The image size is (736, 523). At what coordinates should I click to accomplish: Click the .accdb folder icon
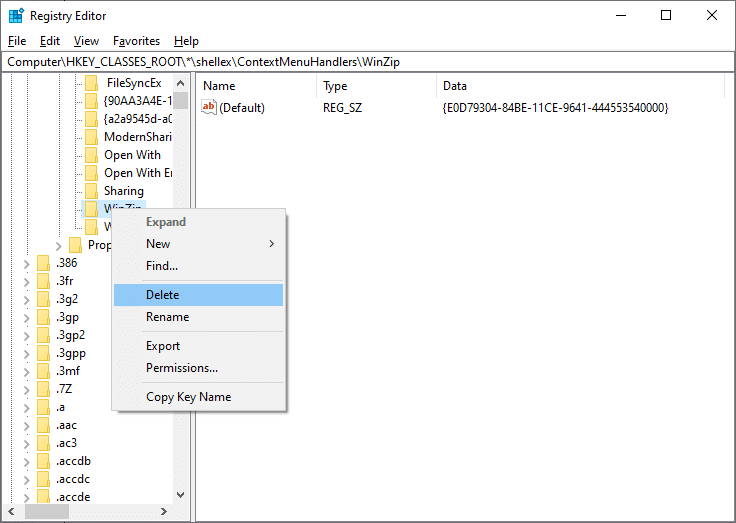pos(43,461)
